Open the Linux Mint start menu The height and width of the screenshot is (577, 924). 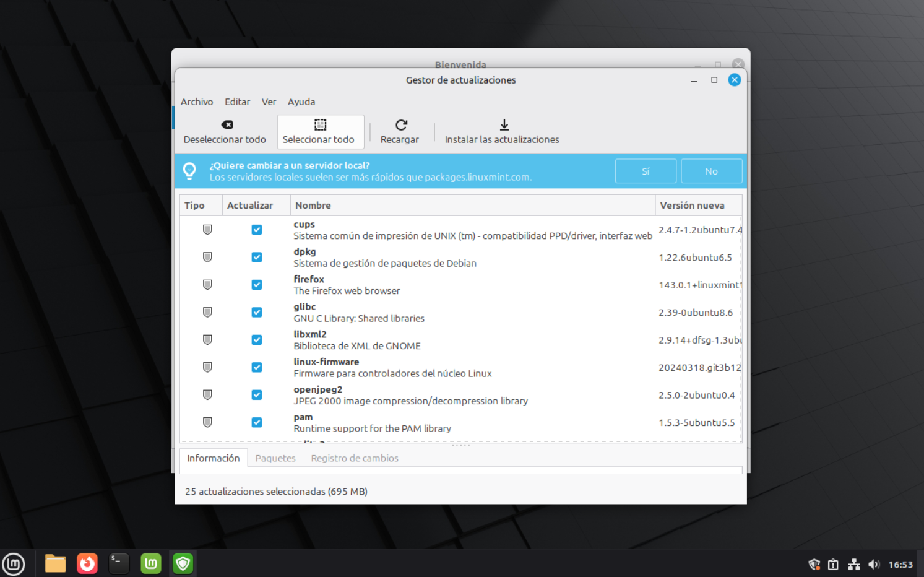[14, 563]
